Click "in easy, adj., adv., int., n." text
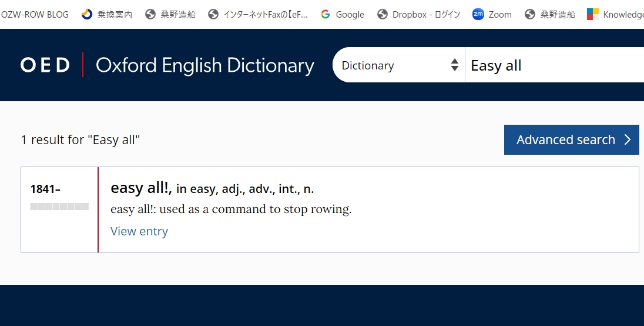Screen dimensions: 644x326 [x=245, y=189]
